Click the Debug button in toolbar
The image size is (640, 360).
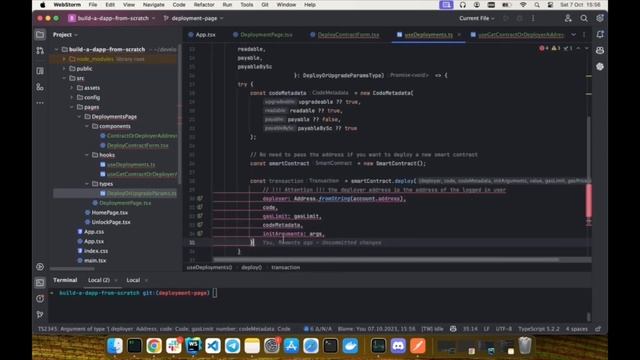[x=520, y=18]
